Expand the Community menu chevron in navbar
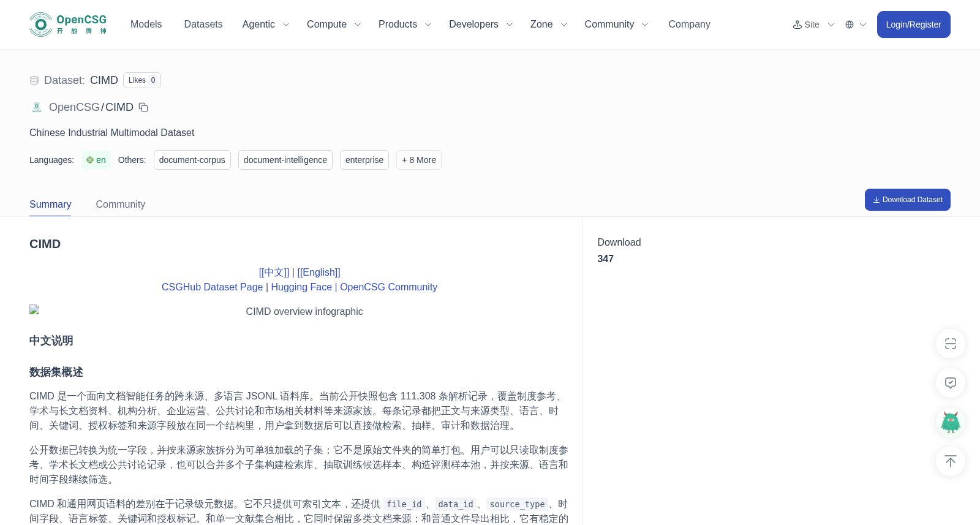 point(645,25)
